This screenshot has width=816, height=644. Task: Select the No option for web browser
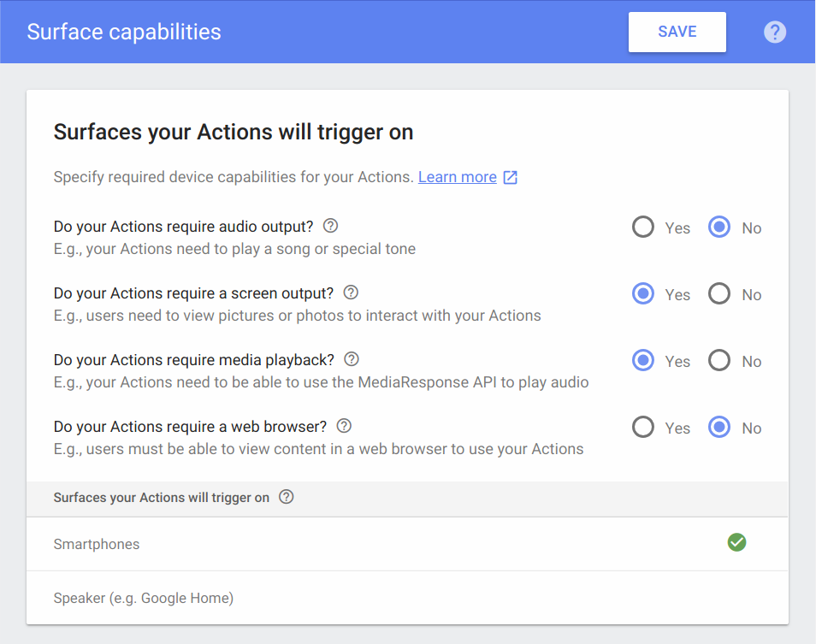pyautogui.click(x=718, y=427)
